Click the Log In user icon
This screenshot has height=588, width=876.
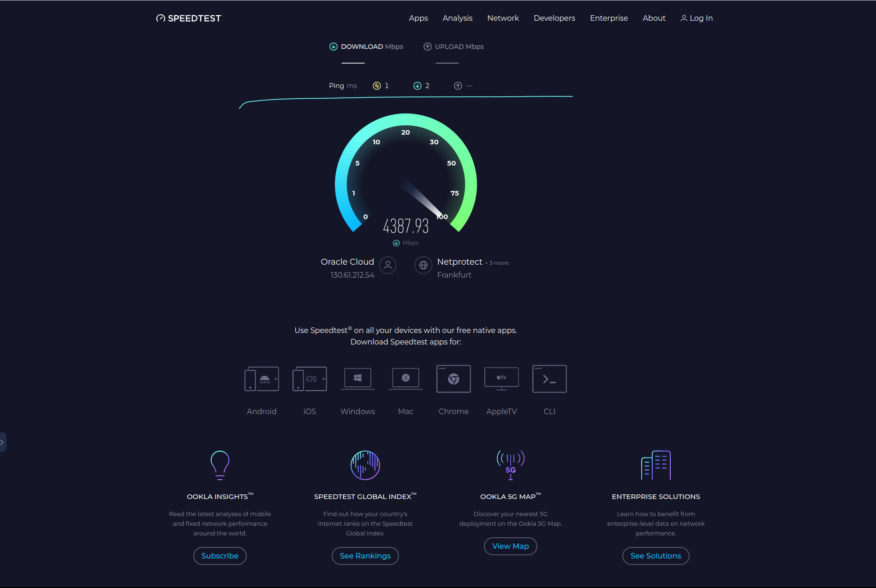click(684, 18)
